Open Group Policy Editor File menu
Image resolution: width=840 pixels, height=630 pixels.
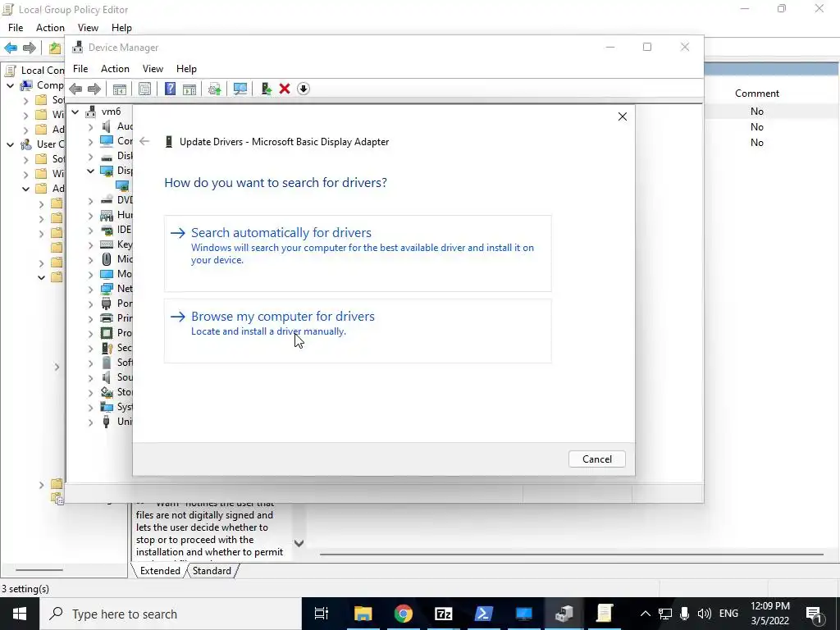click(16, 28)
